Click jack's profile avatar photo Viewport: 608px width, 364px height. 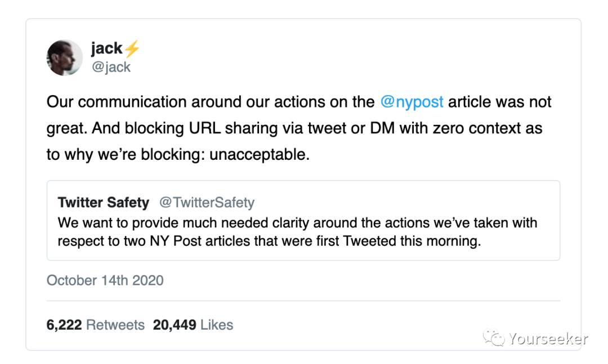(65, 58)
